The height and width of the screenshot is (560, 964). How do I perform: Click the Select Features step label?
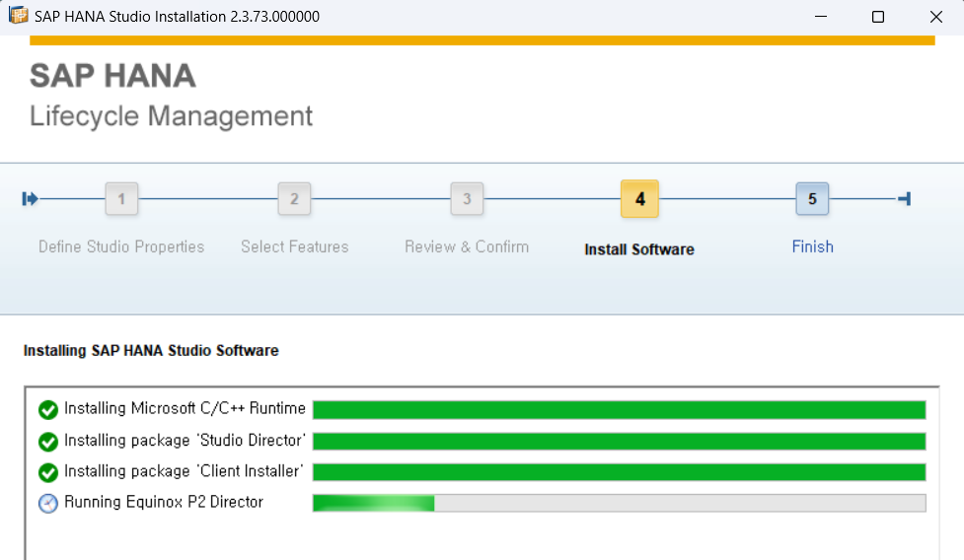(294, 246)
